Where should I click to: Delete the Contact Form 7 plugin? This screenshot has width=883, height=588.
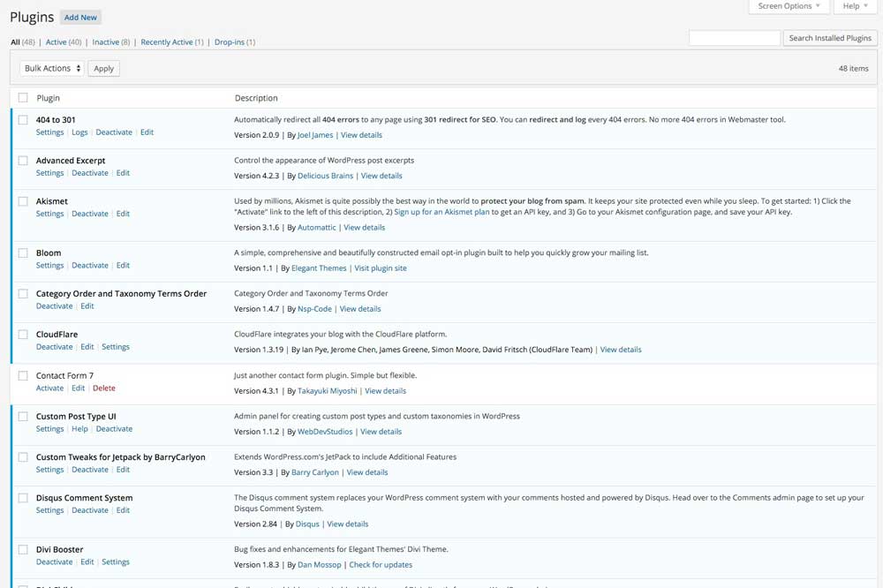[x=103, y=388]
